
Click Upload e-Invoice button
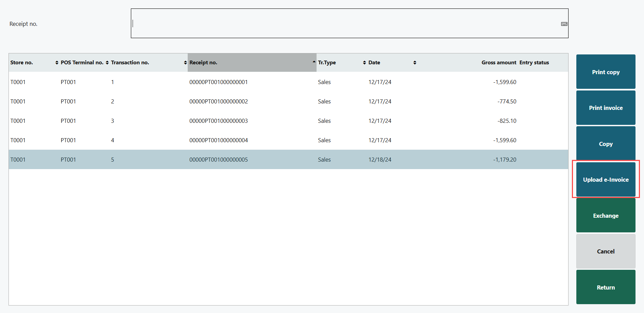606,180
